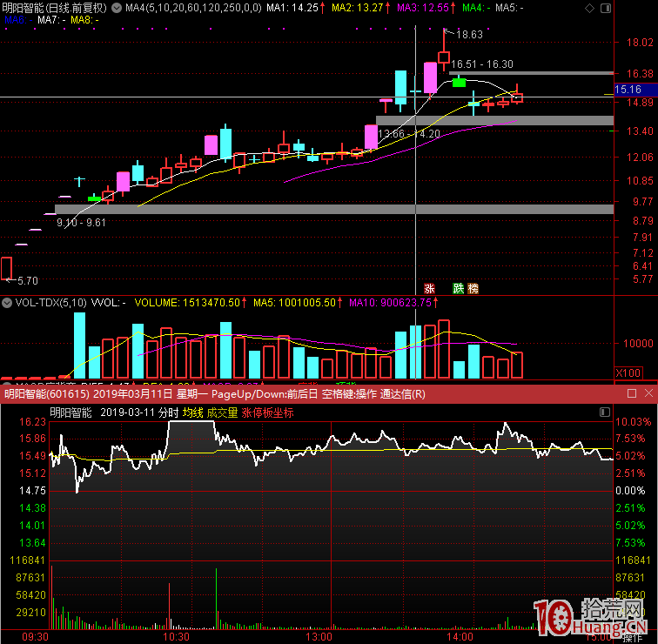This screenshot has height=644, width=658.
Task: Toggle the panel icon in the 分时 chart header
Action: 605,412
